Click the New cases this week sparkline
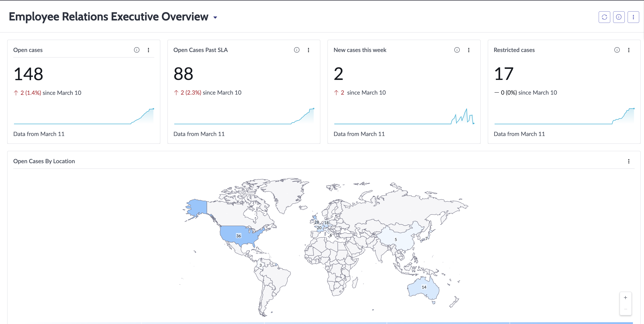This screenshot has width=644, height=324. [x=404, y=116]
